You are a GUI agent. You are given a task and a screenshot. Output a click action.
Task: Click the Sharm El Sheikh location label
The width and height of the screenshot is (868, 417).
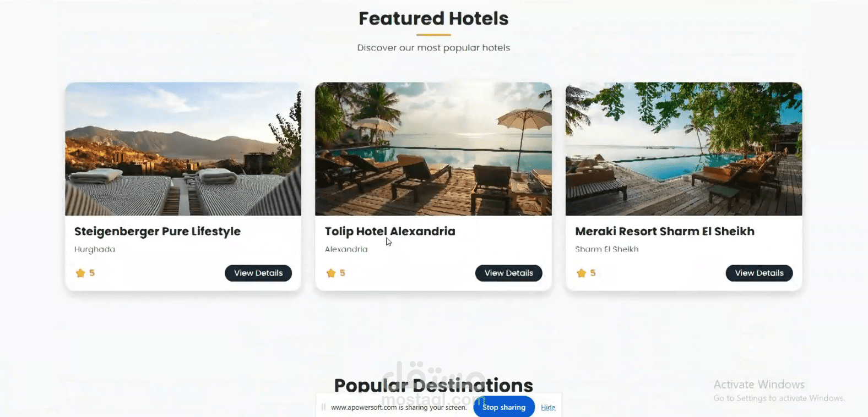coord(607,249)
